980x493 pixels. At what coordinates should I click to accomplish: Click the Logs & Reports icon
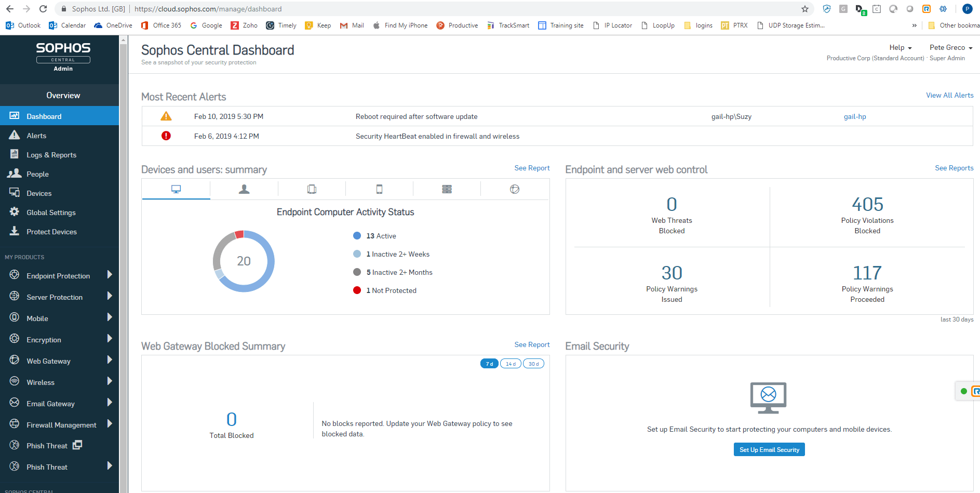15,154
